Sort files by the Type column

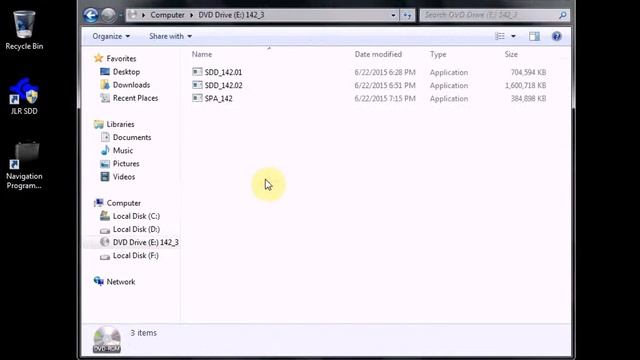coord(438,54)
